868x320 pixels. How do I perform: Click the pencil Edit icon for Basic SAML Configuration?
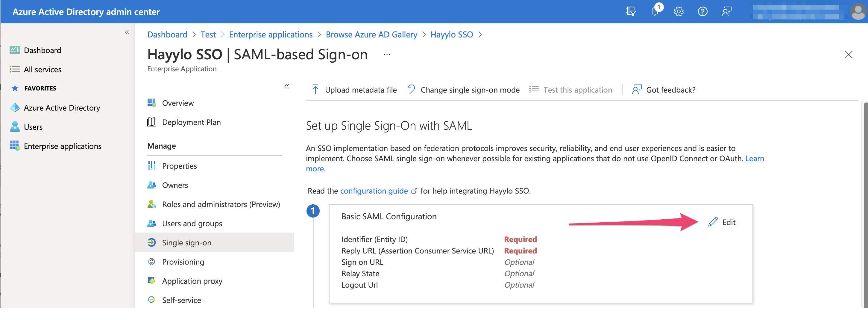(x=713, y=222)
